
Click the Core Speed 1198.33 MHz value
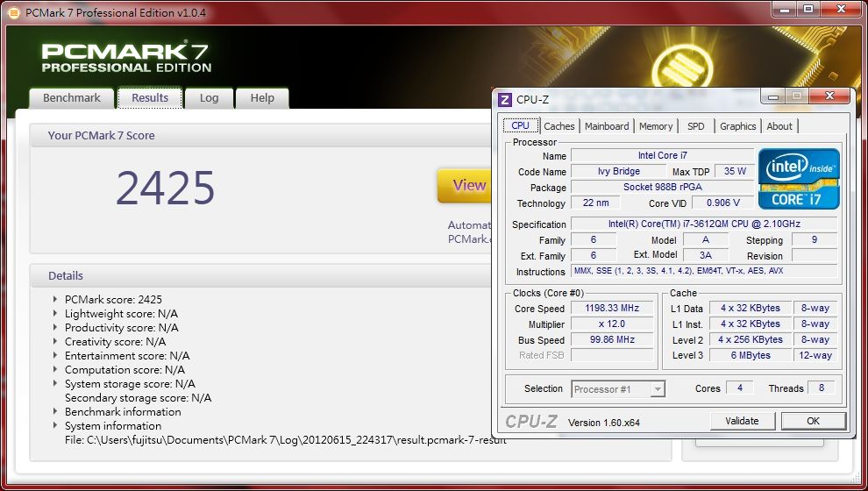pos(612,309)
